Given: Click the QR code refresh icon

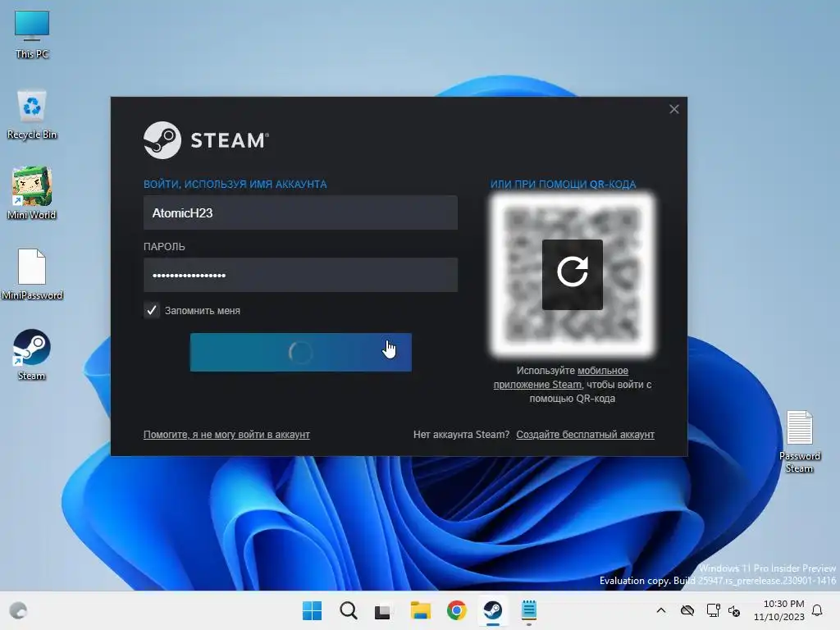Looking at the screenshot, I should pyautogui.click(x=572, y=274).
